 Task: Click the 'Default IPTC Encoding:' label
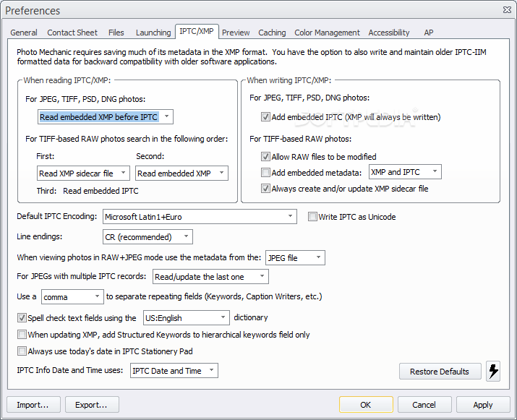57,216
